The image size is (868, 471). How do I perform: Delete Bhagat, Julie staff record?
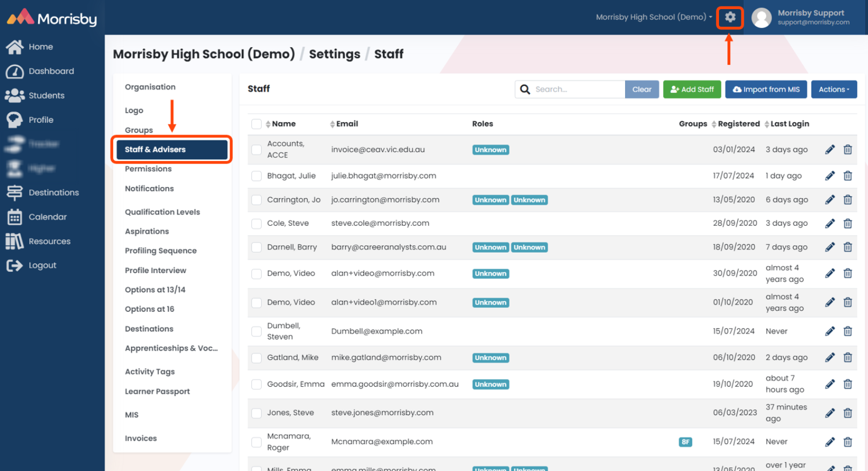pyautogui.click(x=848, y=176)
